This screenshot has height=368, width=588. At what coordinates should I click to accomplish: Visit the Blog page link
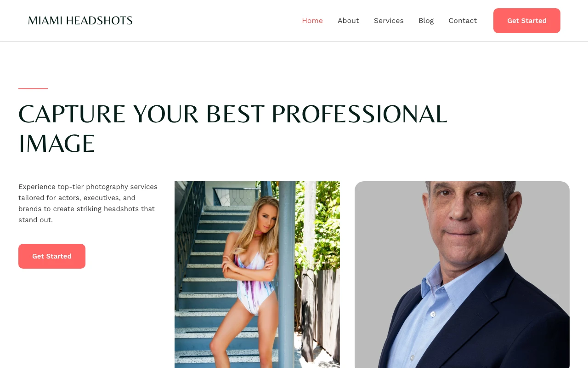pos(426,21)
